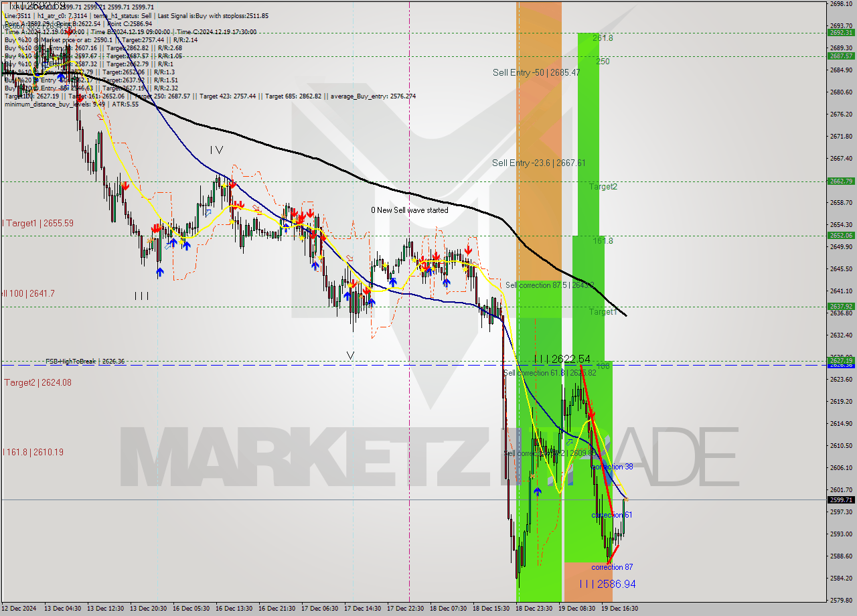857x616 pixels.
Task: Click the 'Target 685: 2862.82' info text
Action: click(294, 96)
